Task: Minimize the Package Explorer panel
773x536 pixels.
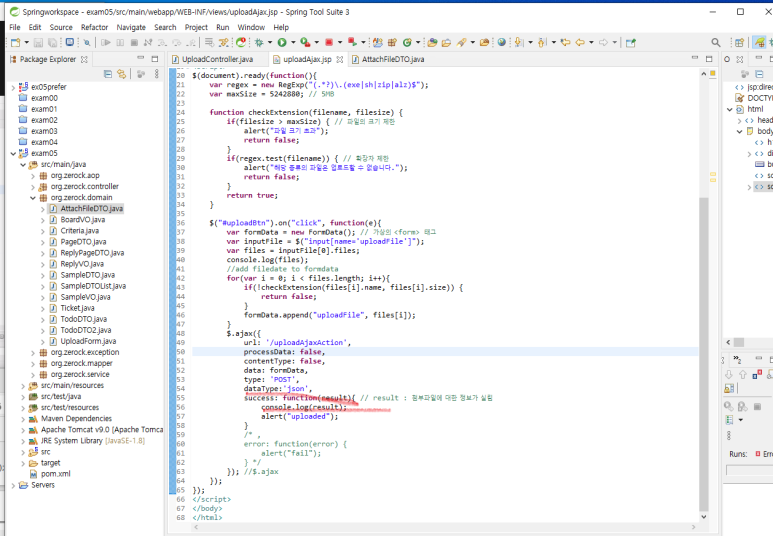Action: coord(141,59)
